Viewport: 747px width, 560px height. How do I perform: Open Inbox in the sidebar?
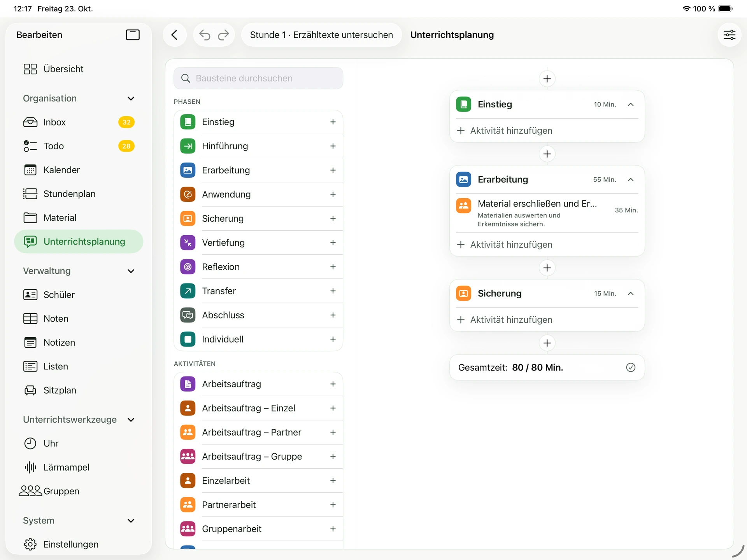(x=79, y=122)
